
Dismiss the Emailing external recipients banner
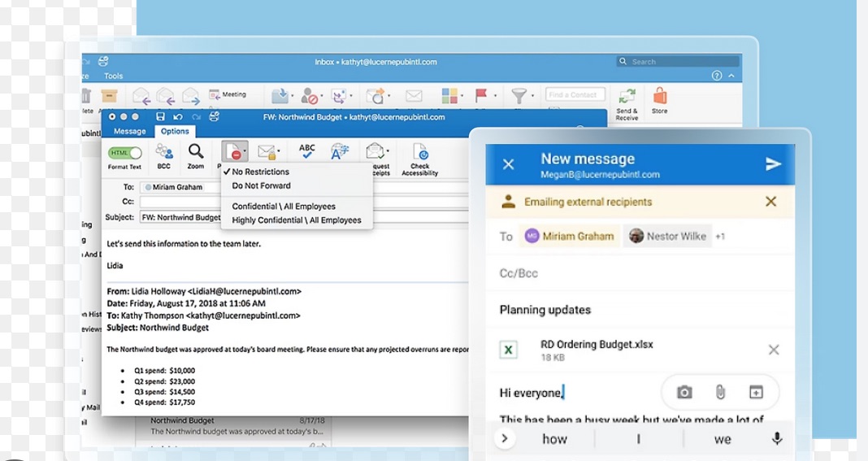(770, 202)
